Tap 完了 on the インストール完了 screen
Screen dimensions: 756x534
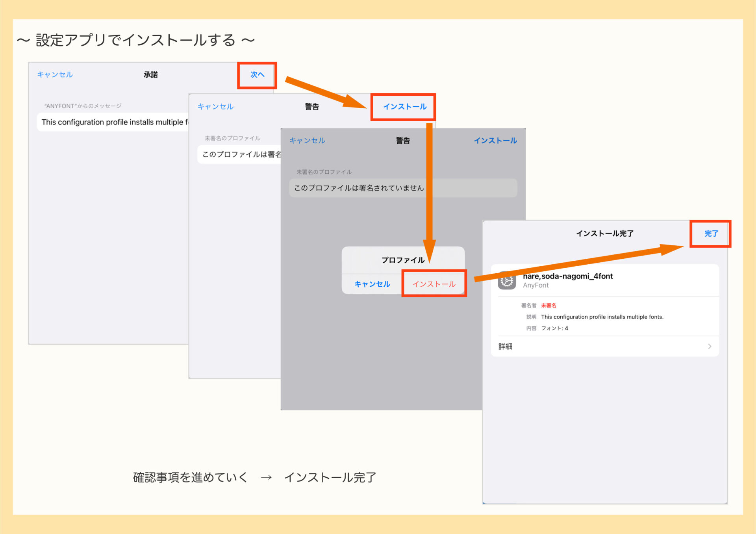click(x=711, y=233)
